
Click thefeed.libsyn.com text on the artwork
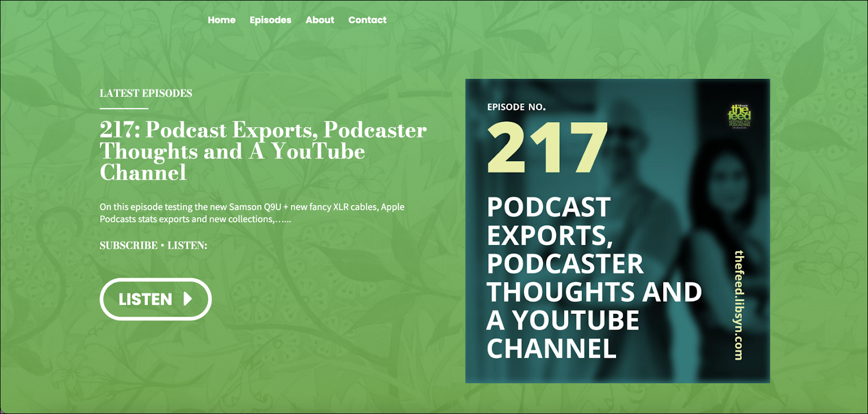tap(739, 305)
